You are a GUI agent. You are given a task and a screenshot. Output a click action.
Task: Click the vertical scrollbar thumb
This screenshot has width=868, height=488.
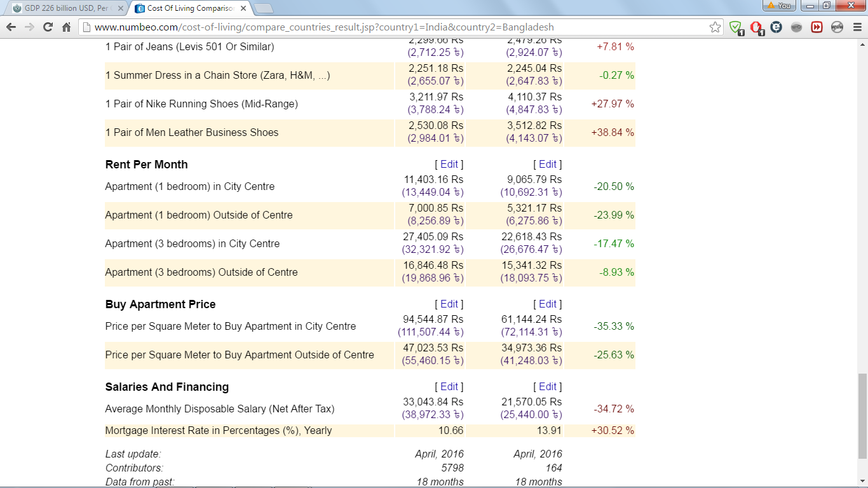(x=862, y=416)
